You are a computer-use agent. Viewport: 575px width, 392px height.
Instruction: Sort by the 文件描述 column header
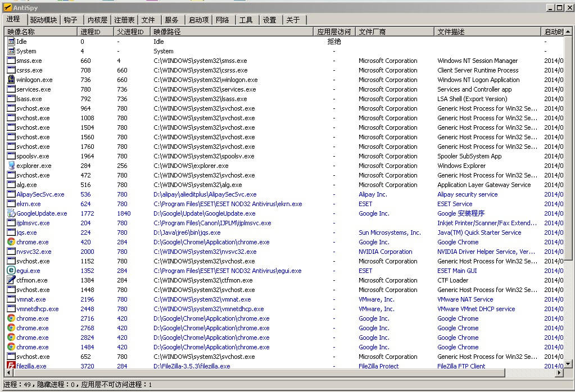[488, 32]
